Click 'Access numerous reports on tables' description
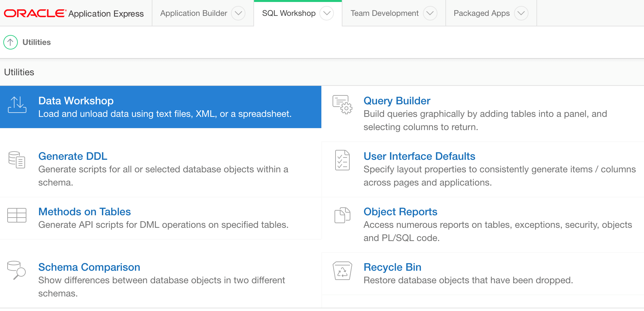 pyautogui.click(x=498, y=231)
